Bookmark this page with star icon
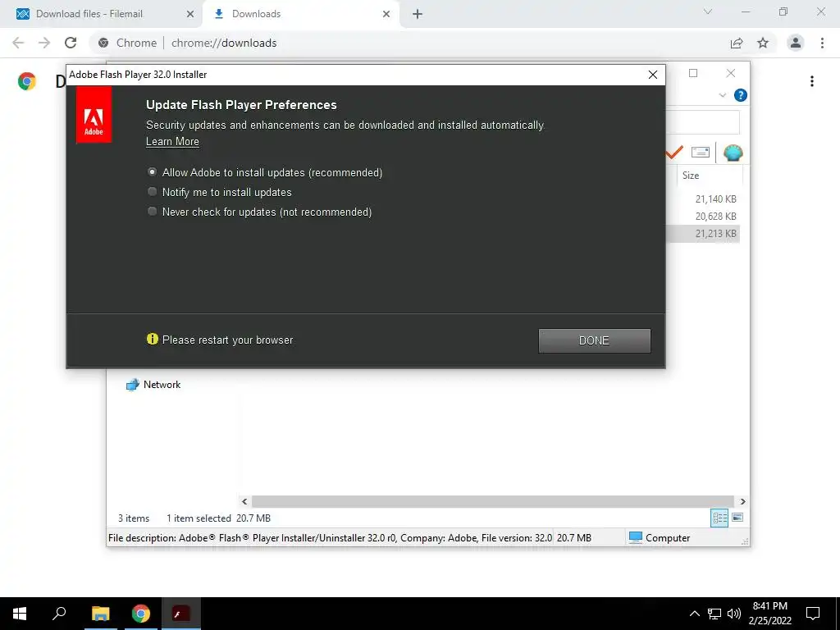840x630 pixels. [763, 43]
